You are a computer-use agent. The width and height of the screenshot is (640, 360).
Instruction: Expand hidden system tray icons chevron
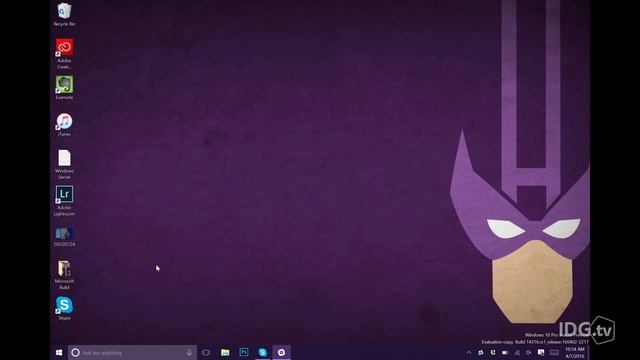tap(469, 353)
